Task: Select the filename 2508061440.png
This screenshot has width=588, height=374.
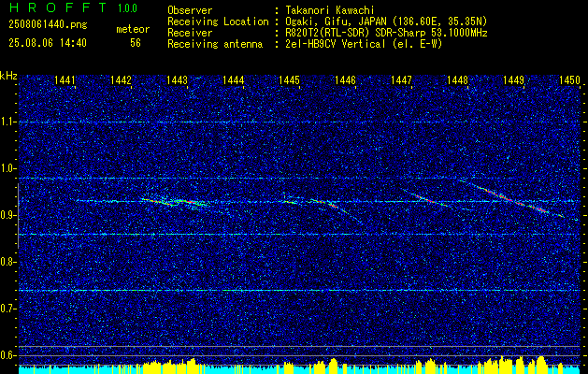Action: 48,25
